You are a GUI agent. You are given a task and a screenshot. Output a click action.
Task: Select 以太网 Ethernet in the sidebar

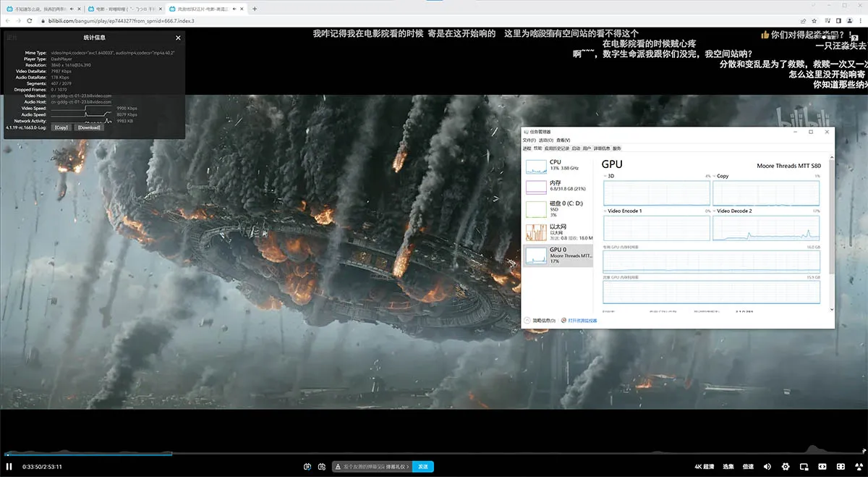(x=558, y=232)
